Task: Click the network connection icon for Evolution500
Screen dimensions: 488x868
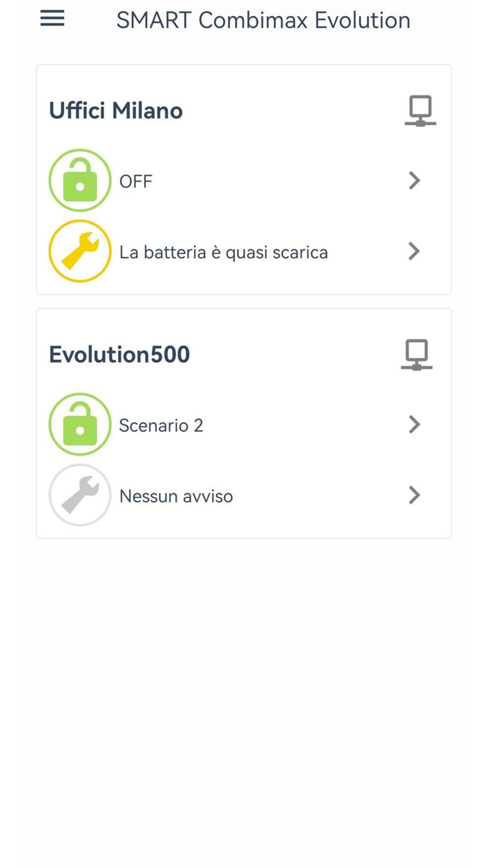Action: point(415,354)
